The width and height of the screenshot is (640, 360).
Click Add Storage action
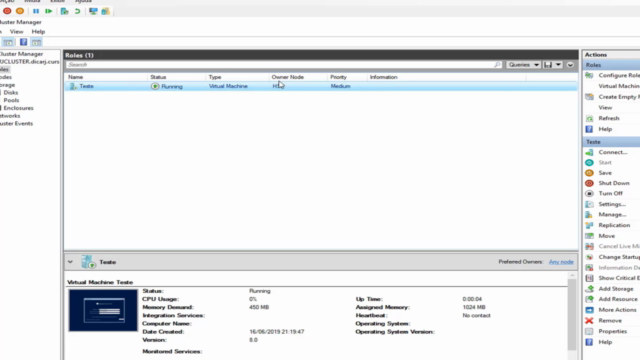[616, 289]
